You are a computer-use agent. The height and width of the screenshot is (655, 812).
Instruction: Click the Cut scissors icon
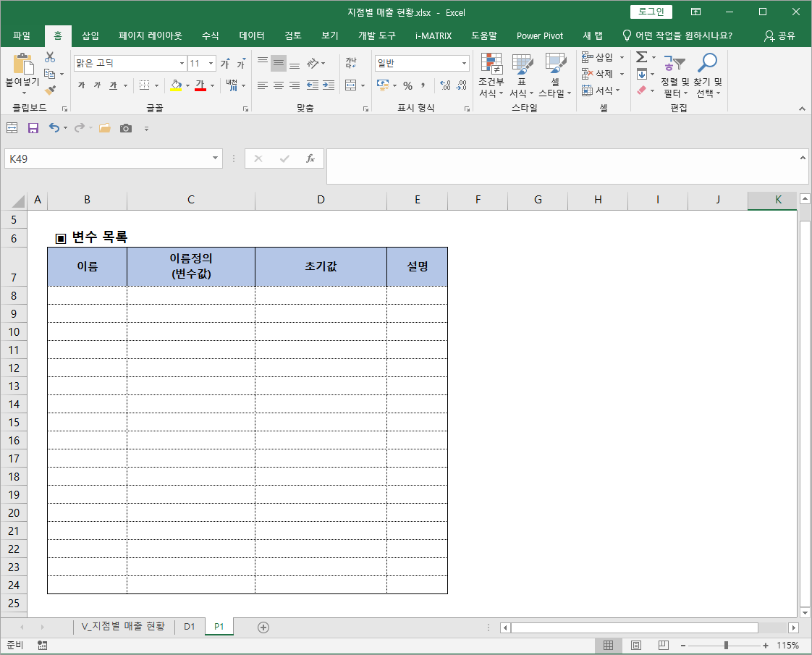coord(50,57)
